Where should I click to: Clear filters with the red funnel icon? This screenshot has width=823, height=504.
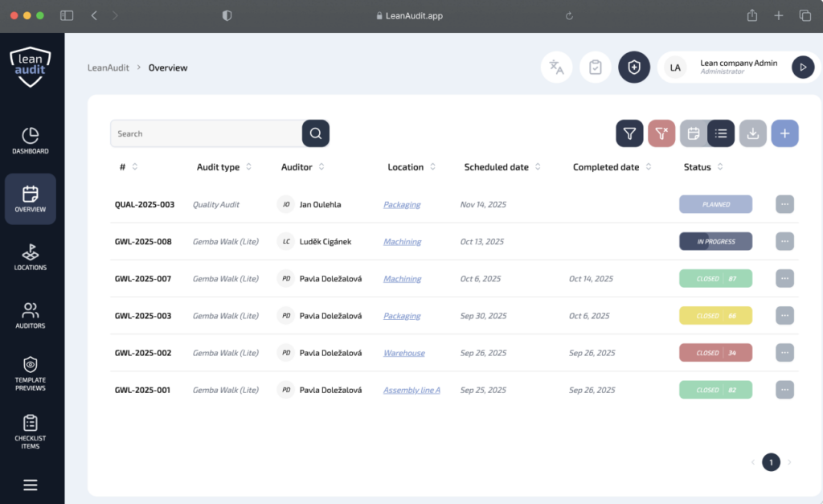[x=661, y=133]
